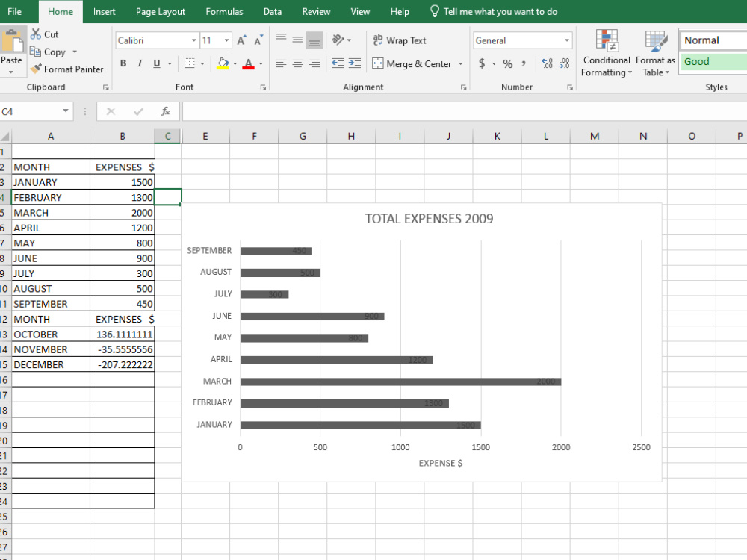Decrease font size with smaller A icon
The height and width of the screenshot is (560, 747).
tap(258, 40)
